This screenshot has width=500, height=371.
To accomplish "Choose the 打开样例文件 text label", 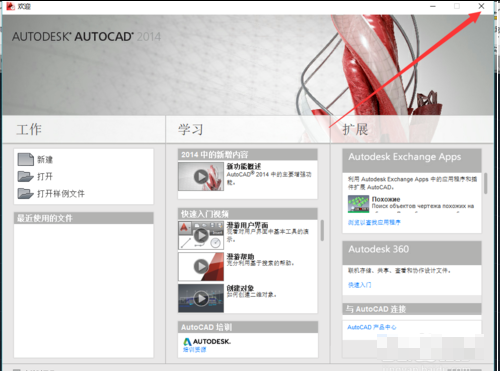I will (x=61, y=193).
